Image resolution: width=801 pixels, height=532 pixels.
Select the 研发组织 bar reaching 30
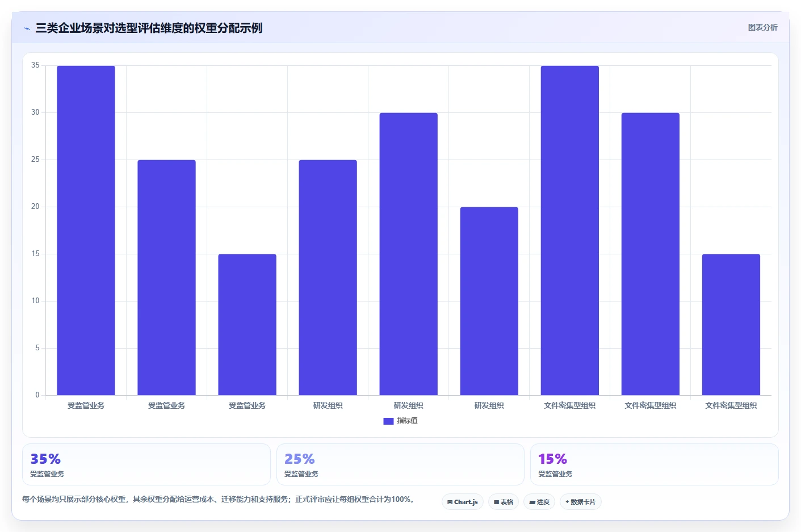point(408,254)
